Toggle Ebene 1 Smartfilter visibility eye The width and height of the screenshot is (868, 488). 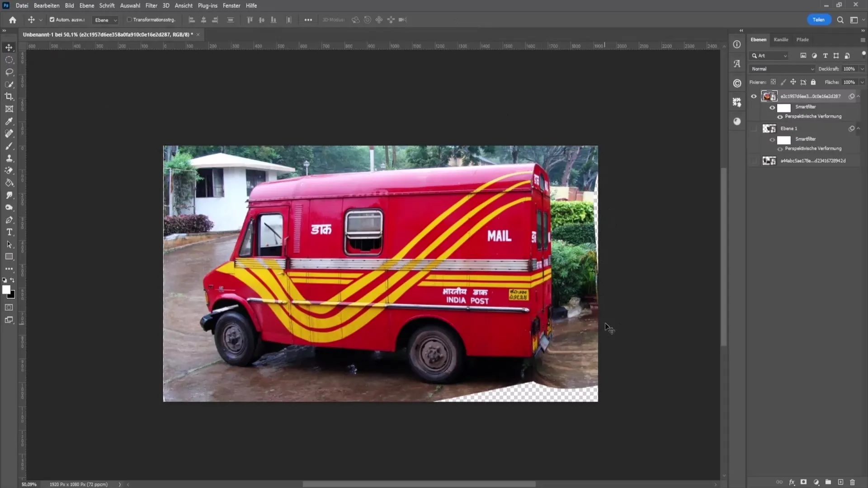pyautogui.click(x=772, y=140)
